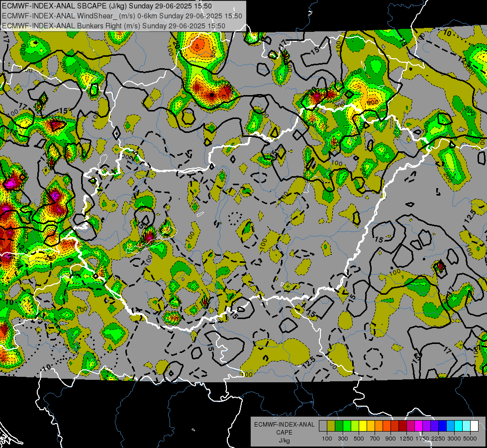Select the dark green legend swatch
This screenshot has width=487, height=448.
(x=339, y=426)
